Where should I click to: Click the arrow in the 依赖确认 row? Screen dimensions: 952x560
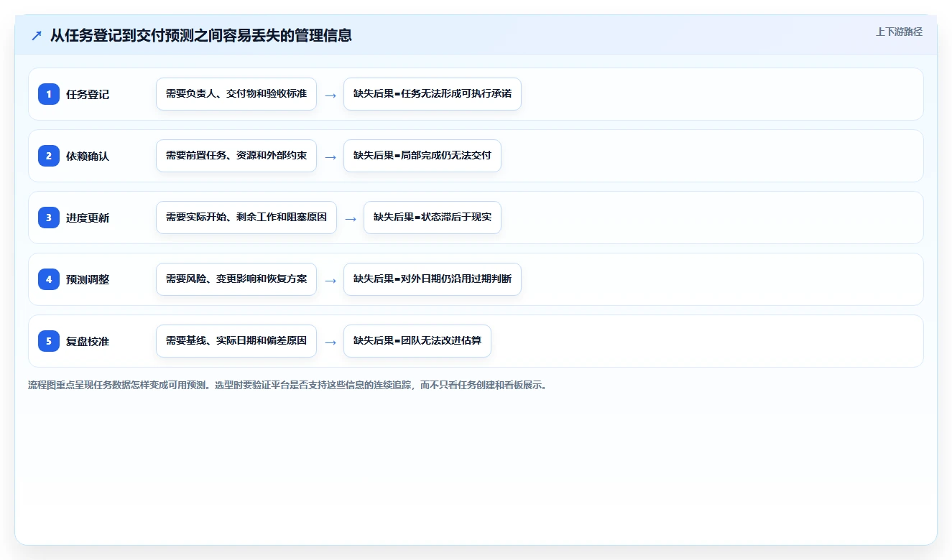coord(331,157)
